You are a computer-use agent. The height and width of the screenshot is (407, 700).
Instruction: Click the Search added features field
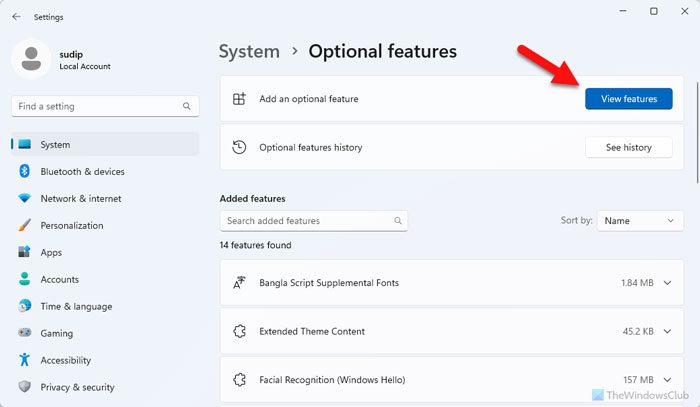click(x=313, y=220)
